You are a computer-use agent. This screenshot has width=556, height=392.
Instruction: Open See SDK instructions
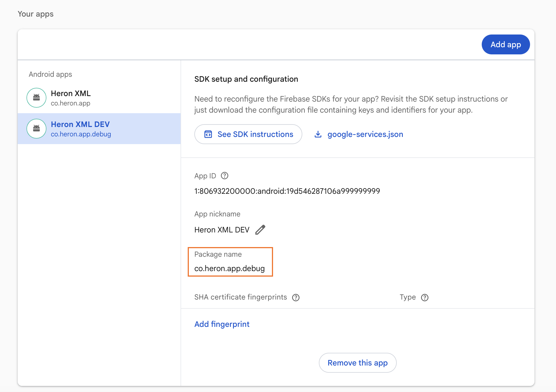tap(248, 134)
